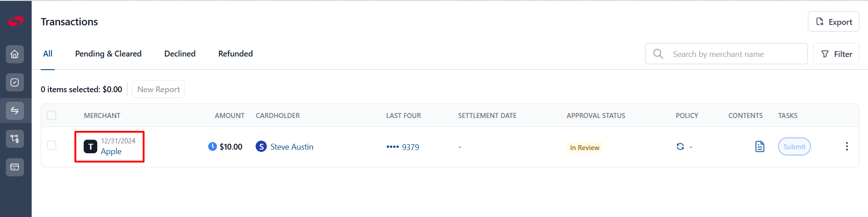
Task: Open the receipt document icon under Contents
Action: [x=760, y=146]
